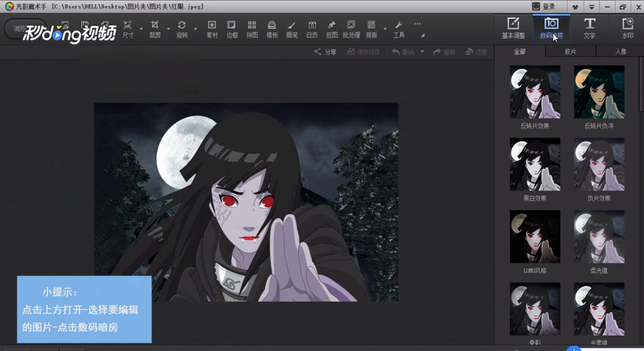Open the 工具 tools menu
Image resolution: width=644 pixels, height=351 pixels.
(x=399, y=29)
